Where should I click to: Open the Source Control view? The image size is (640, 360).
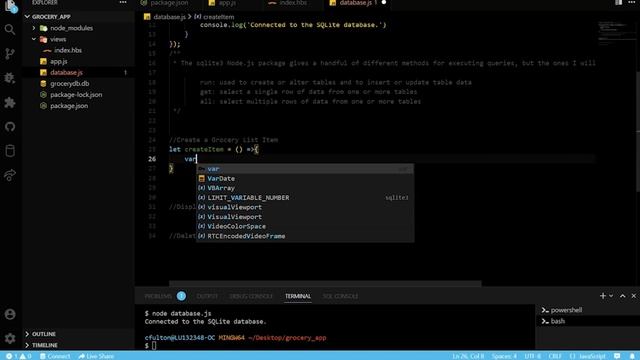click(10, 53)
